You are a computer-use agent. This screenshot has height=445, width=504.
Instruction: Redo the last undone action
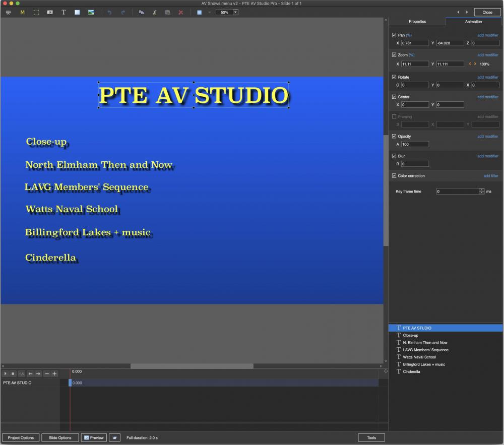(123, 12)
